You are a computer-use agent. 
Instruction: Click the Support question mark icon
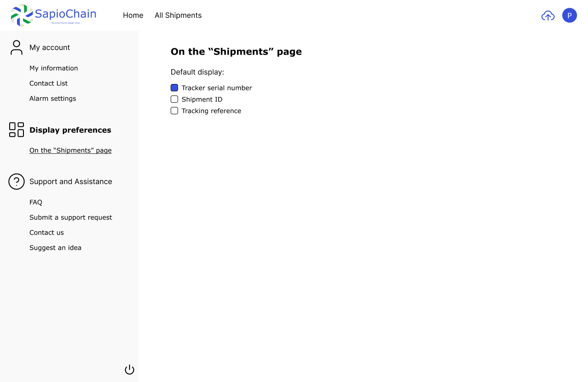click(17, 181)
